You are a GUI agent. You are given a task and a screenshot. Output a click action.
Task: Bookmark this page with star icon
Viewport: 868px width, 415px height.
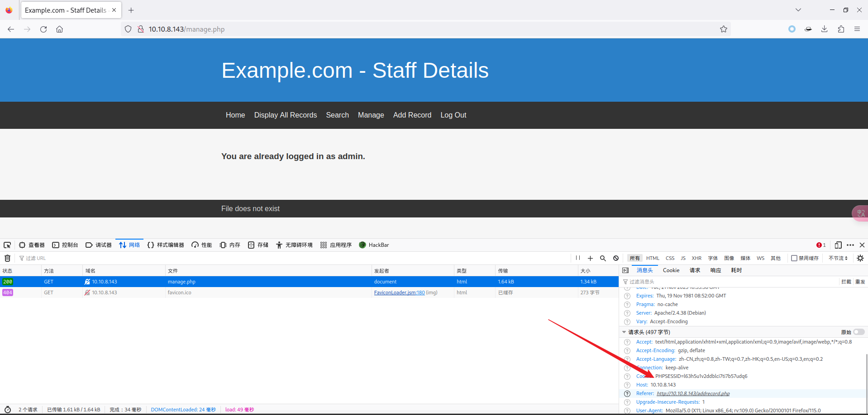tap(724, 29)
